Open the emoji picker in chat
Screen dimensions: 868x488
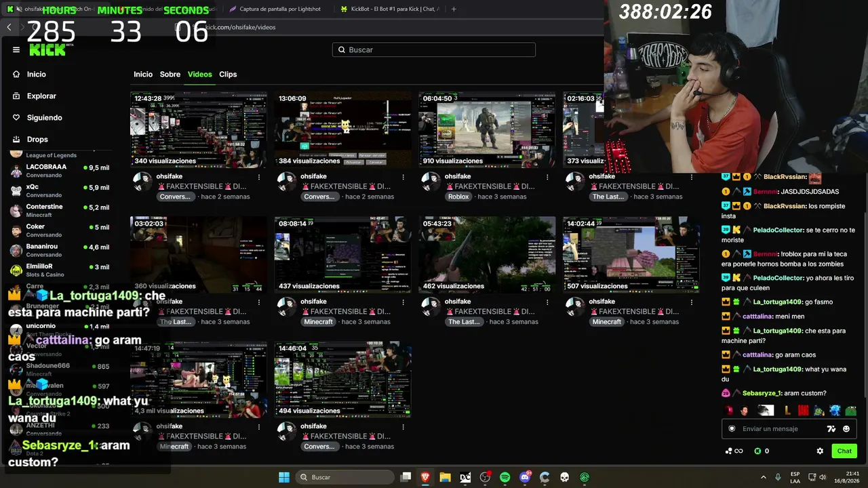846,429
